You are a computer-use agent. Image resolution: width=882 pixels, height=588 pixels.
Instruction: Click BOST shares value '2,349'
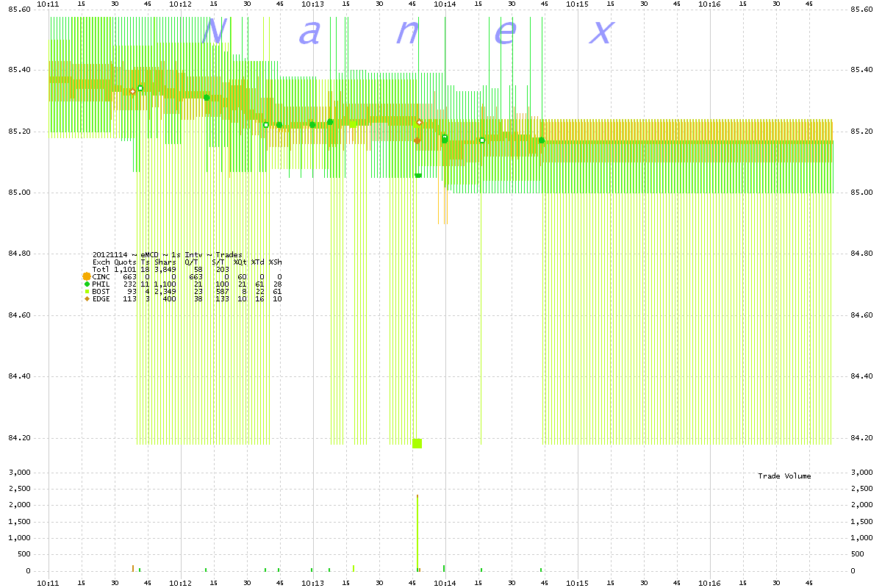pyautogui.click(x=165, y=291)
